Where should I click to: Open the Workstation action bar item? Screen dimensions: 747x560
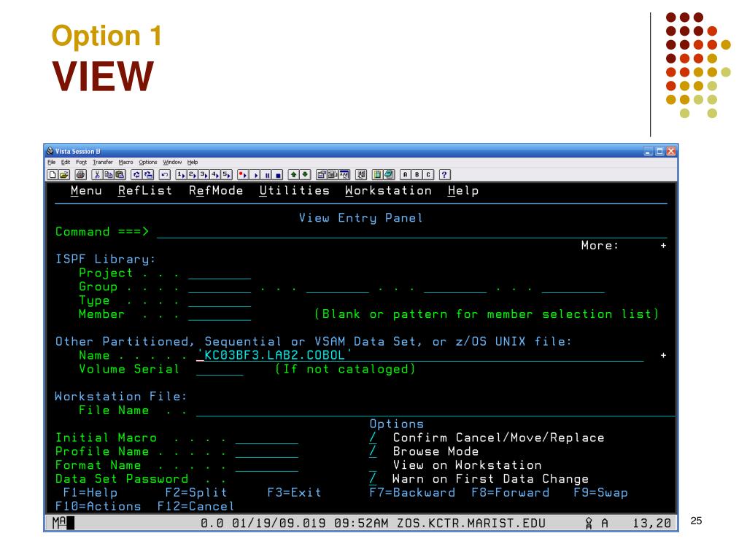(x=388, y=190)
